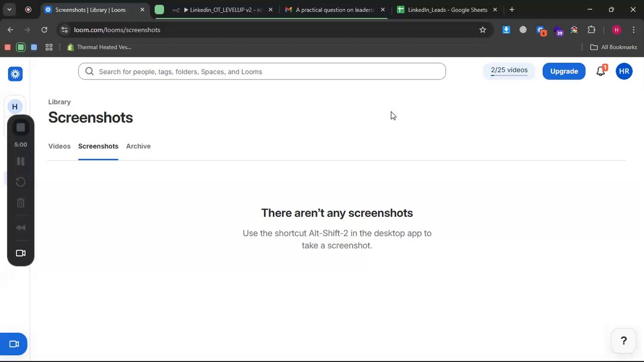View site information icon in address bar
This screenshot has width=644, height=362.
pyautogui.click(x=64, y=30)
